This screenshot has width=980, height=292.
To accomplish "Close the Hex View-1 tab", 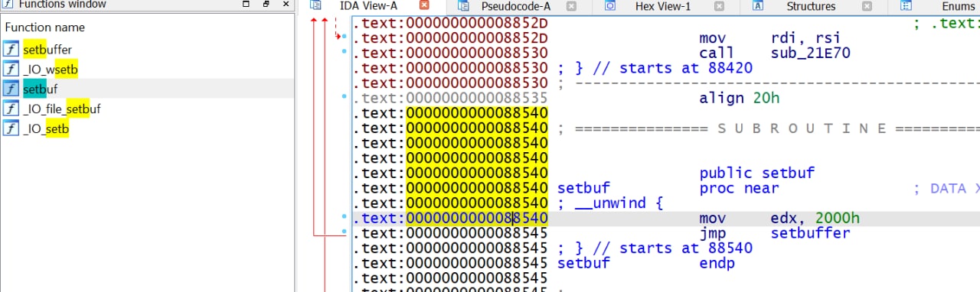I will (718, 6).
